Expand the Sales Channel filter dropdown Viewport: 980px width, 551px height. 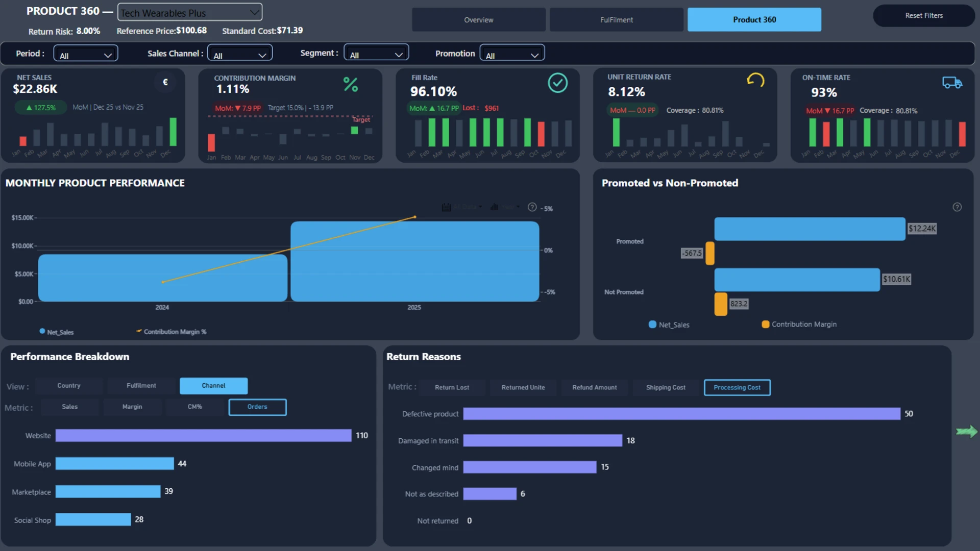click(239, 54)
